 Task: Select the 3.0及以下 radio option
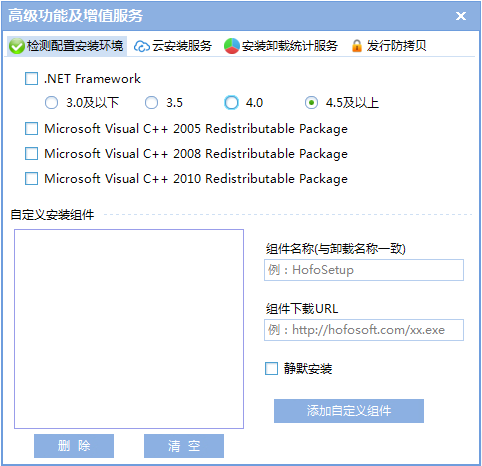pyautogui.click(x=51, y=103)
